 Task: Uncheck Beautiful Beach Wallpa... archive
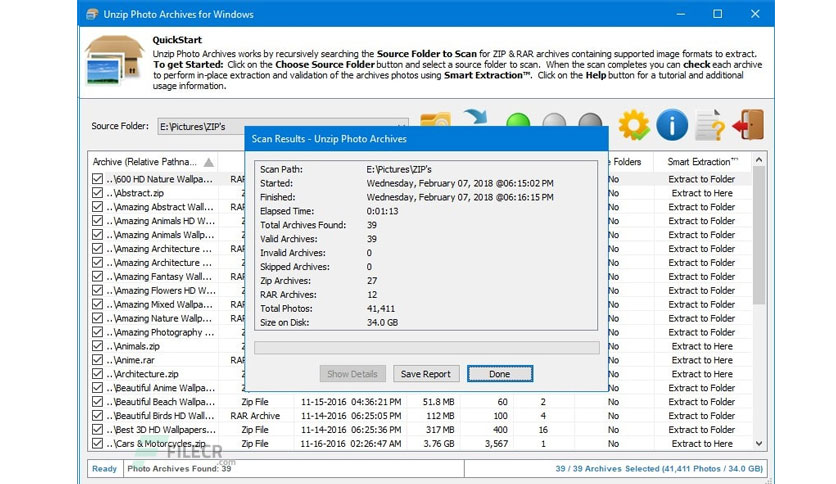(x=97, y=401)
